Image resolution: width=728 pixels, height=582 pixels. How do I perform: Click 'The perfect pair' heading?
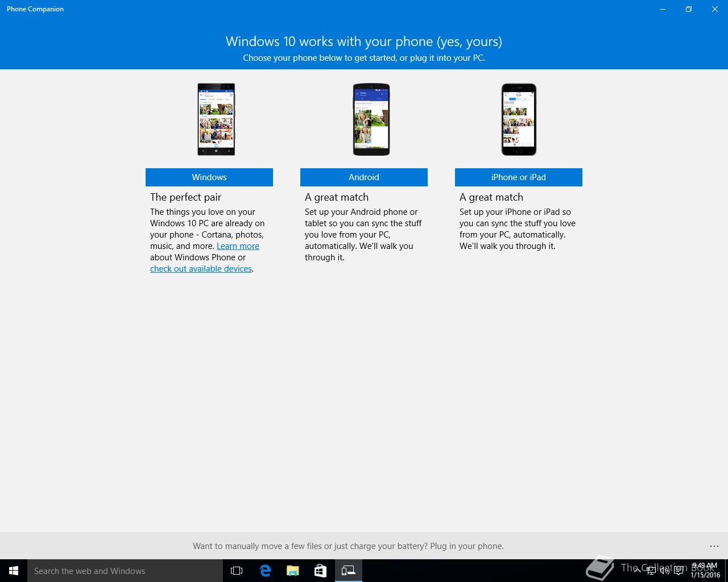pyautogui.click(x=185, y=197)
